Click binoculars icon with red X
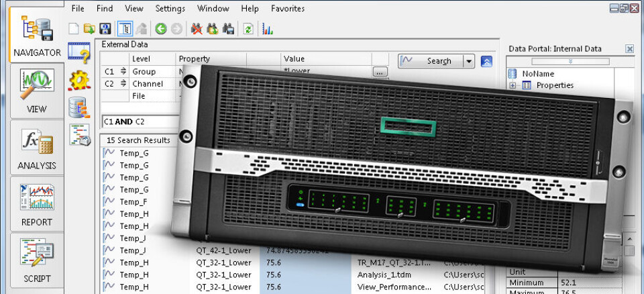Viewport: 644px width, 294px height. click(x=197, y=29)
